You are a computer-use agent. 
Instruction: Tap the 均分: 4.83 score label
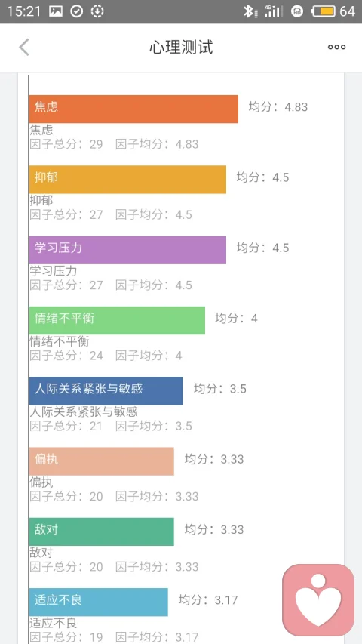click(x=278, y=107)
